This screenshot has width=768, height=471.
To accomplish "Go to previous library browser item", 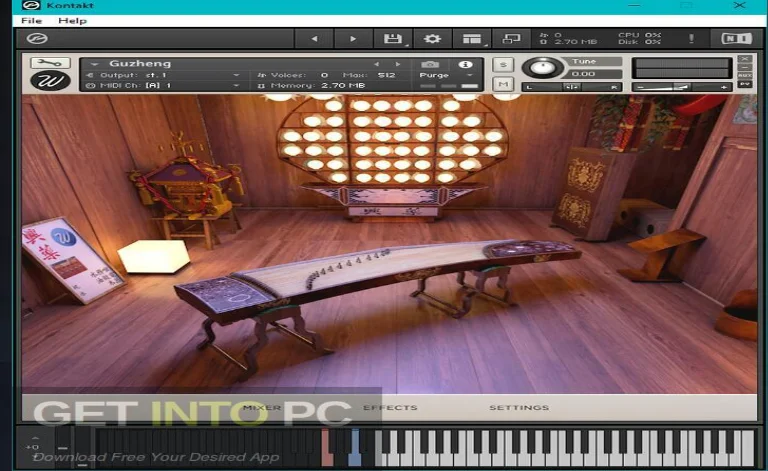I will [x=314, y=39].
